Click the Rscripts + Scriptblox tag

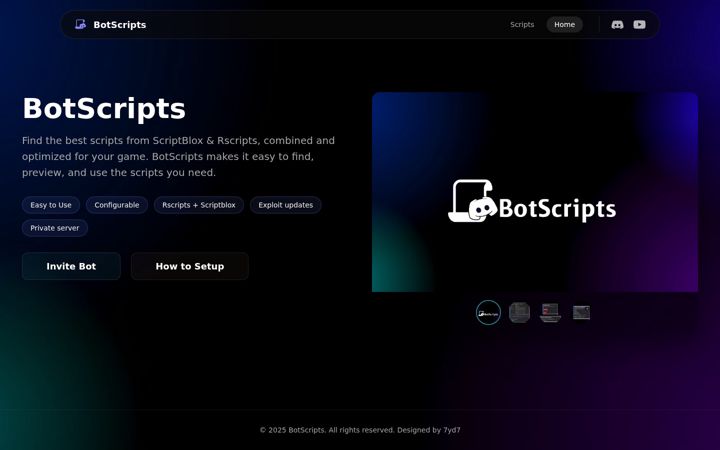tap(199, 205)
